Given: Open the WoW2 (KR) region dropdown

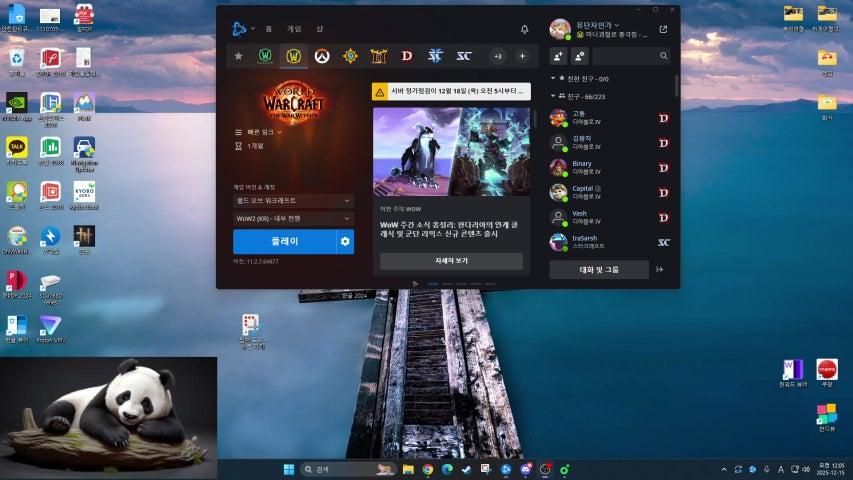Looking at the screenshot, I should [x=293, y=219].
